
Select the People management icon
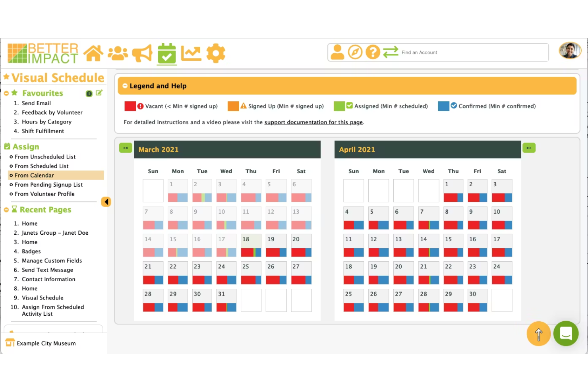tap(118, 52)
